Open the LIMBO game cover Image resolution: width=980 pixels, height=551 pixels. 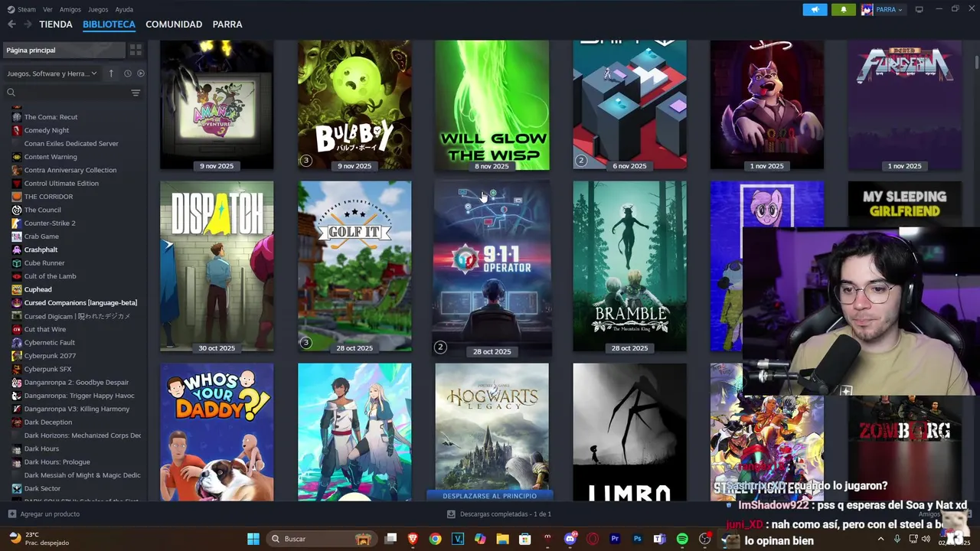tap(629, 432)
